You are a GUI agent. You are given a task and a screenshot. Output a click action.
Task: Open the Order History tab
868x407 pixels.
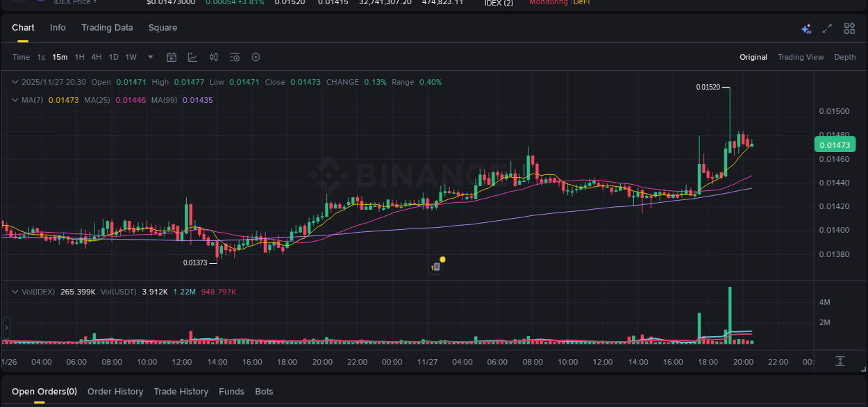pos(115,391)
